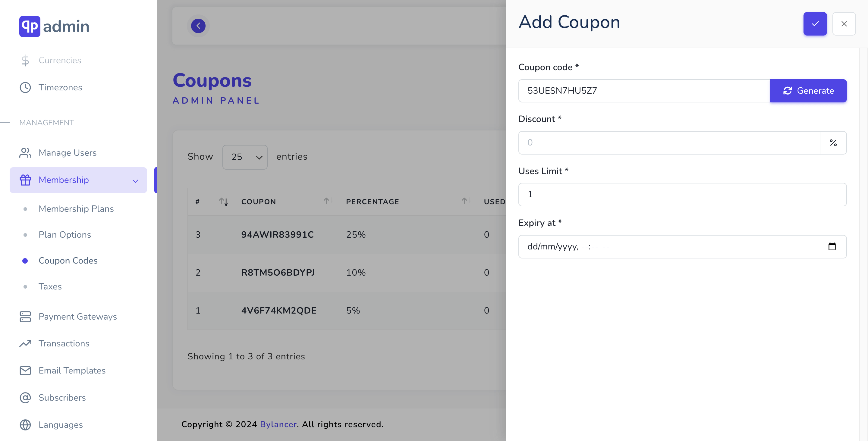Screen dimensions: 868x441
Task: Open Taxes submenu item
Action: click(x=50, y=287)
